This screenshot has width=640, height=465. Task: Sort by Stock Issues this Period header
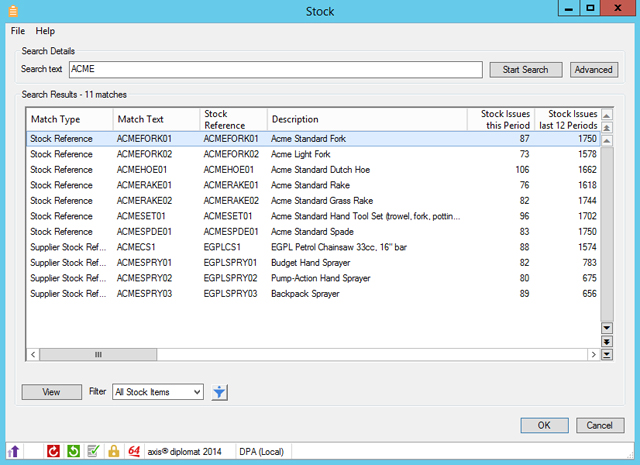point(501,119)
